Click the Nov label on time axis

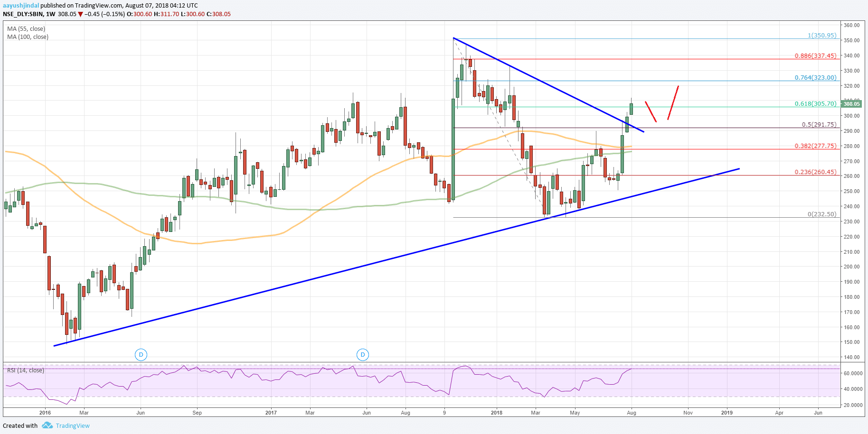(688, 413)
